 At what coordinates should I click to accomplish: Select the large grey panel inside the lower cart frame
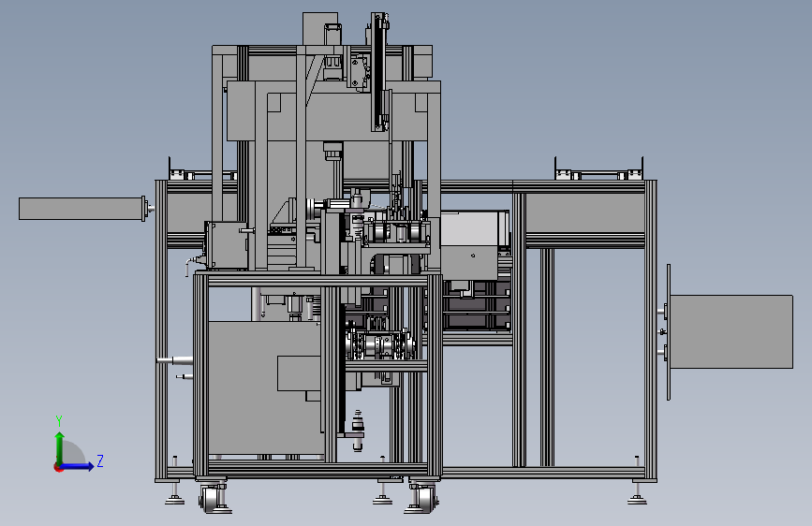pos(266,388)
